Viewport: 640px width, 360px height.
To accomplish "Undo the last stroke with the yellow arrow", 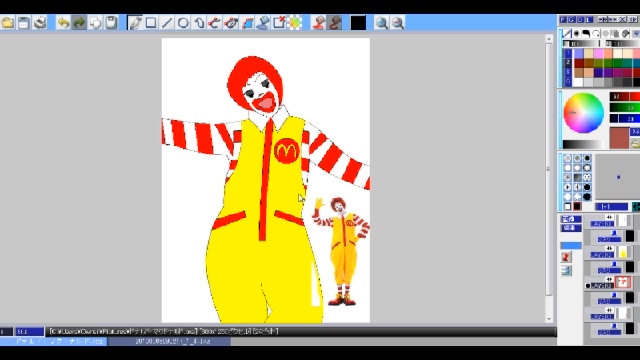I will click(63, 22).
